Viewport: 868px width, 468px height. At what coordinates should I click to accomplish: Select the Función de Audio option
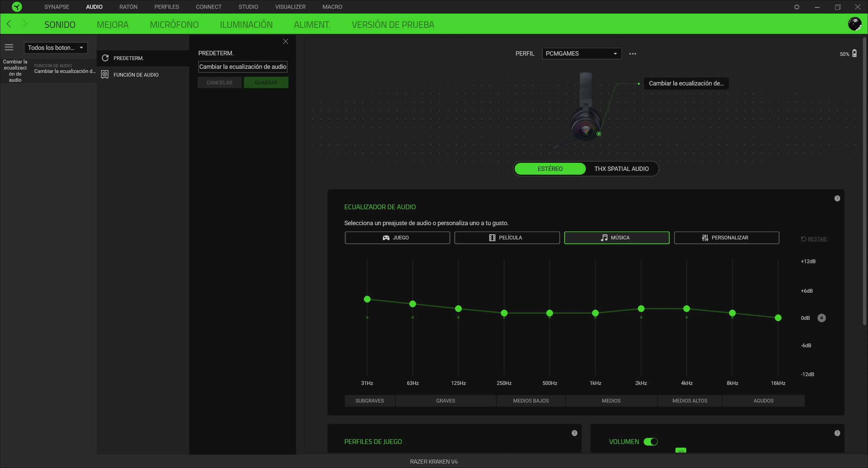point(143,75)
